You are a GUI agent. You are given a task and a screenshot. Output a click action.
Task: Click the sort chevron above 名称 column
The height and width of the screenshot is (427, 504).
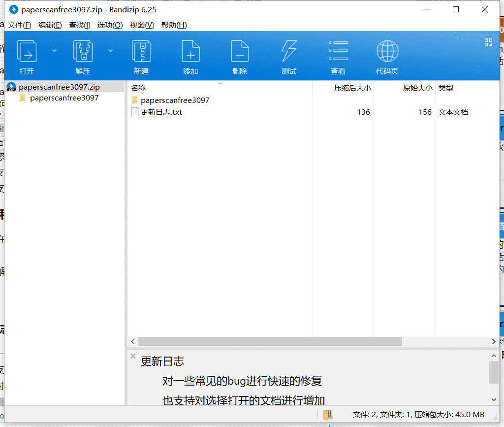(x=220, y=83)
